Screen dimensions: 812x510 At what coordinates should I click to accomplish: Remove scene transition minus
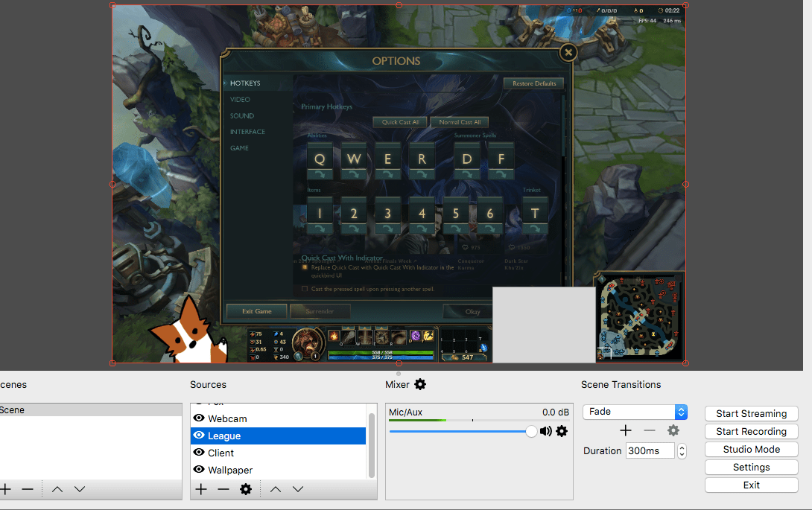pos(650,430)
